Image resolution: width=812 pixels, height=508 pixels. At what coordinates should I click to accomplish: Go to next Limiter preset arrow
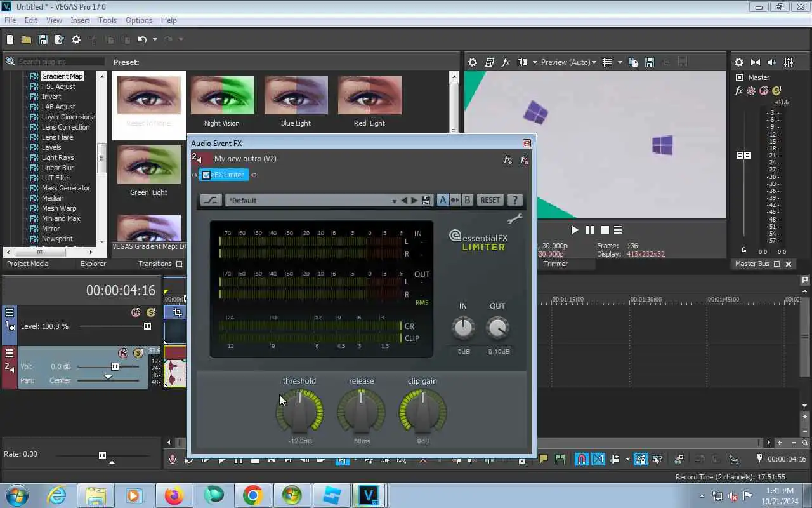tap(415, 200)
